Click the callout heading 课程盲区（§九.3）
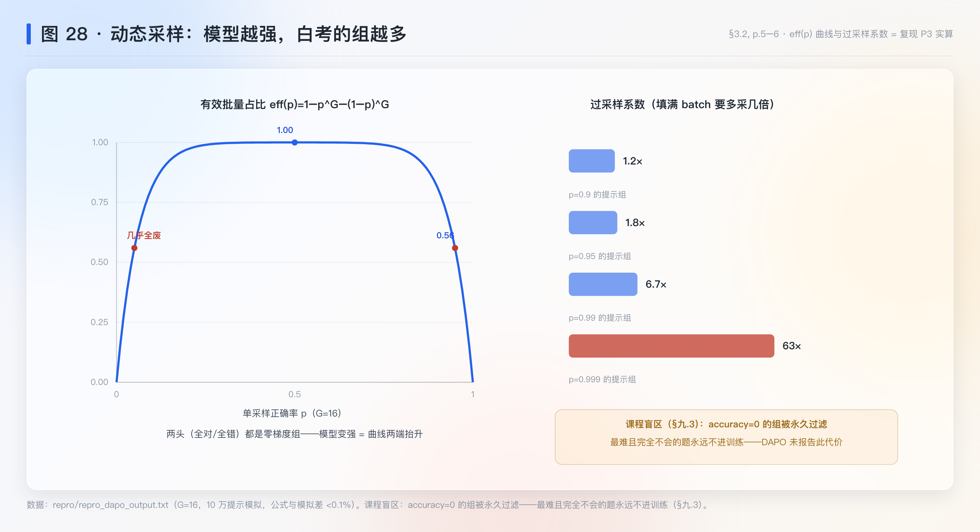This screenshot has width=980, height=532. click(x=726, y=424)
